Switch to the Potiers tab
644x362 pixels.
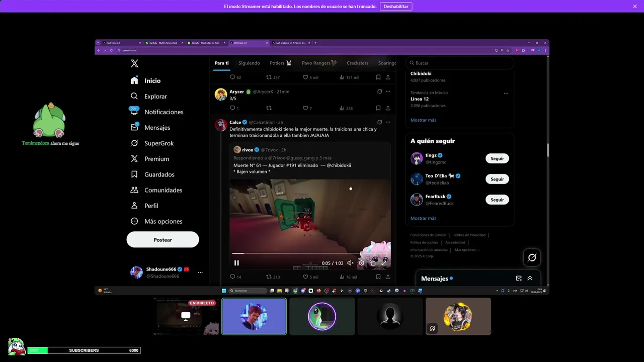(x=281, y=63)
